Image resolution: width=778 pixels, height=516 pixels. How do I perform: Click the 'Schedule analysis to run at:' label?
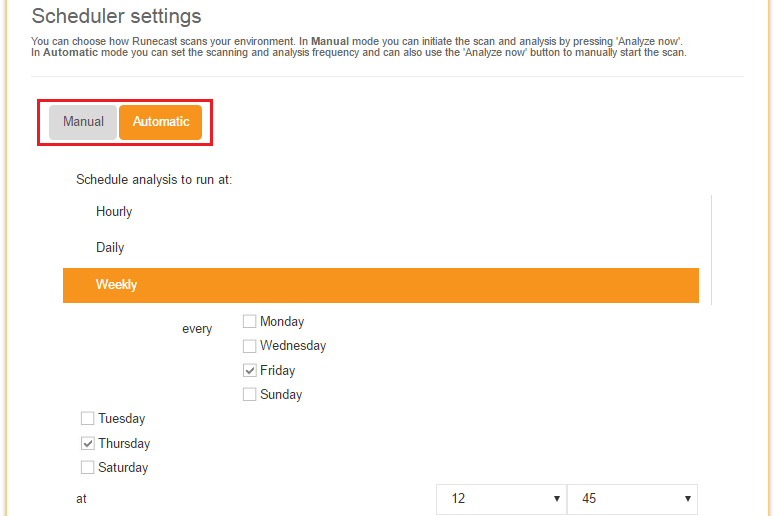pos(154,180)
